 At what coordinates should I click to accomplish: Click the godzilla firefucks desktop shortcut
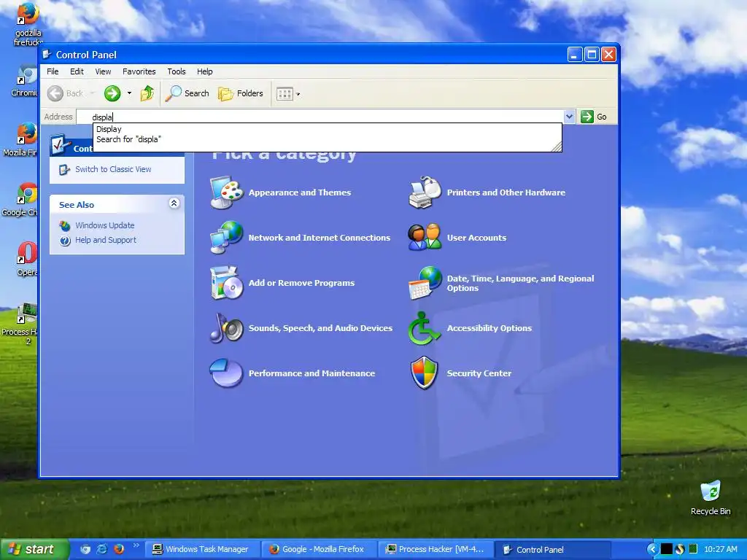[x=28, y=24]
